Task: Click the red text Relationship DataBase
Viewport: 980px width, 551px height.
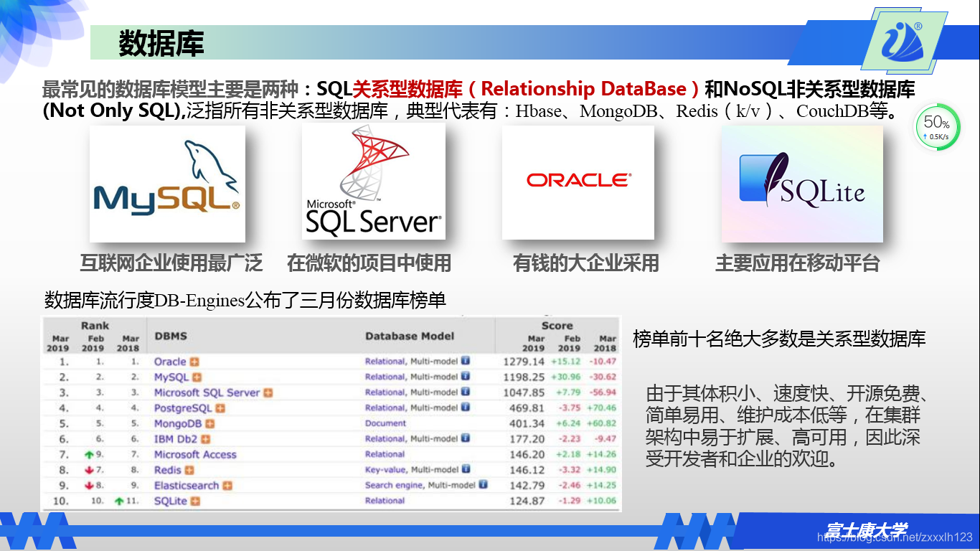Action: (584, 89)
